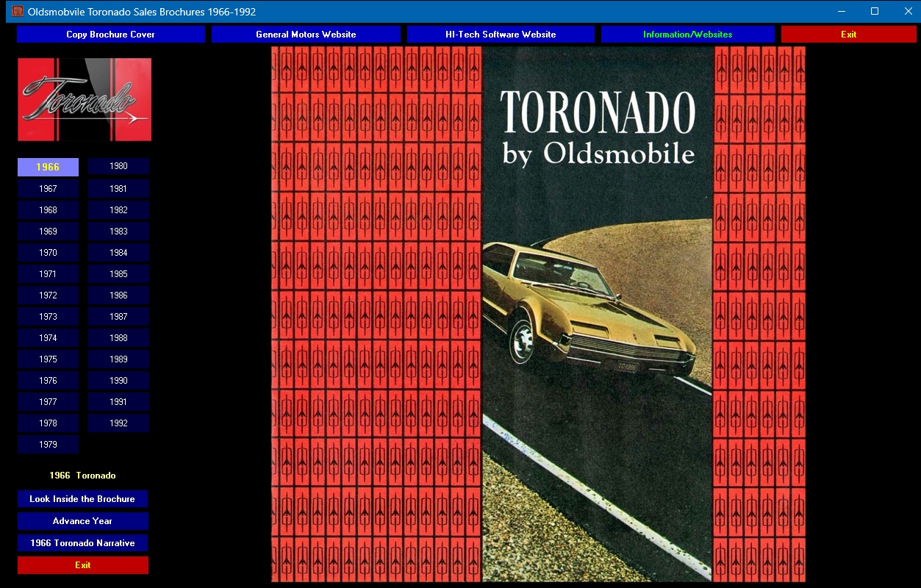Open the General Motors Website
This screenshot has width=921, height=588.
(x=306, y=35)
